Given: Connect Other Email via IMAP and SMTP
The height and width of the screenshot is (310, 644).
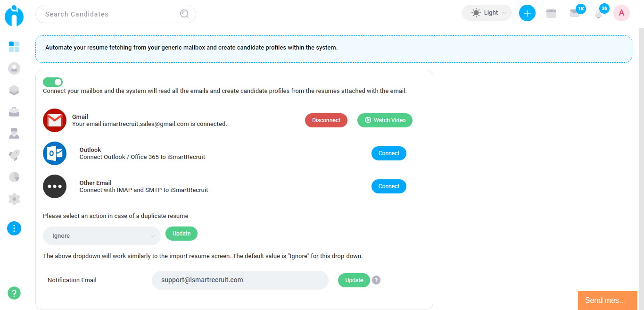Looking at the screenshot, I should [x=389, y=186].
